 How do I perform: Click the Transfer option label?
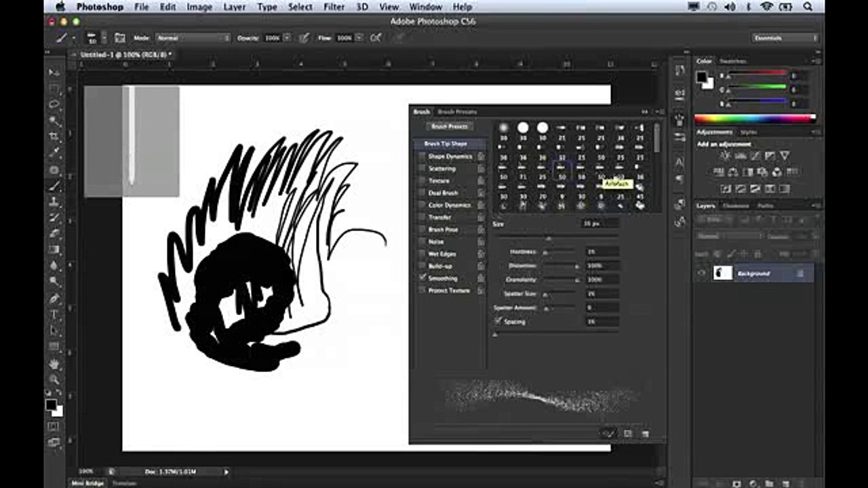(x=440, y=218)
